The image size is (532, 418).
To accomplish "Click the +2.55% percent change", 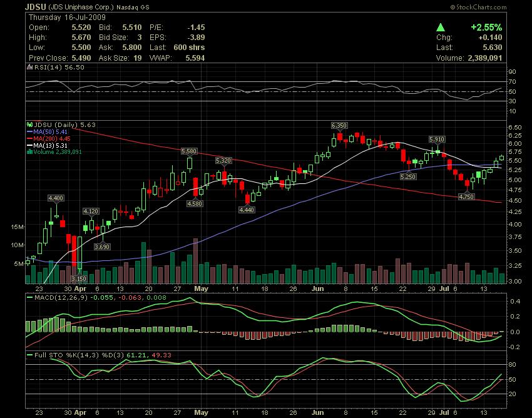I will [486, 27].
